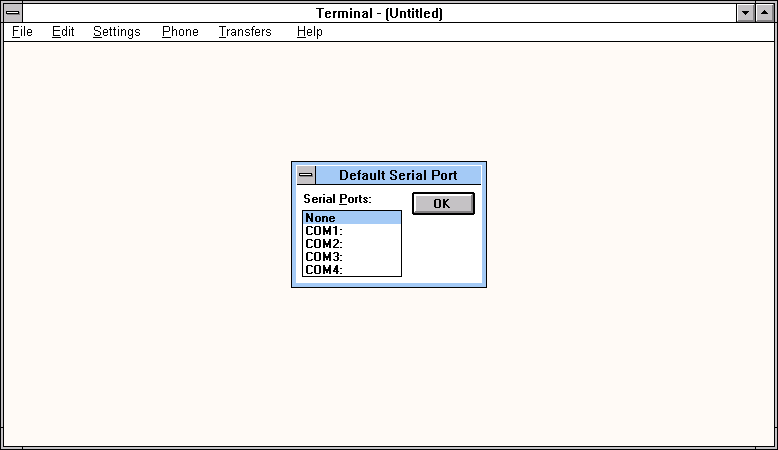Open the Transfers menu
Image resolution: width=778 pixels, height=450 pixels.
click(x=245, y=32)
